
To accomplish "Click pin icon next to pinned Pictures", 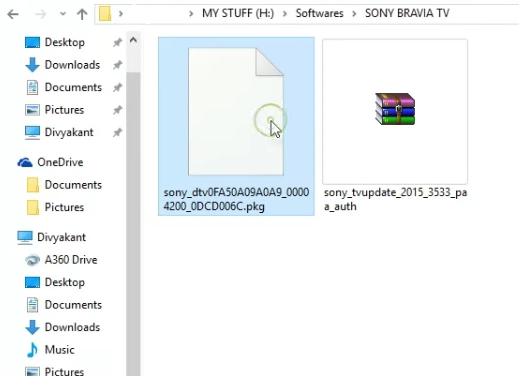I will 117,110.
